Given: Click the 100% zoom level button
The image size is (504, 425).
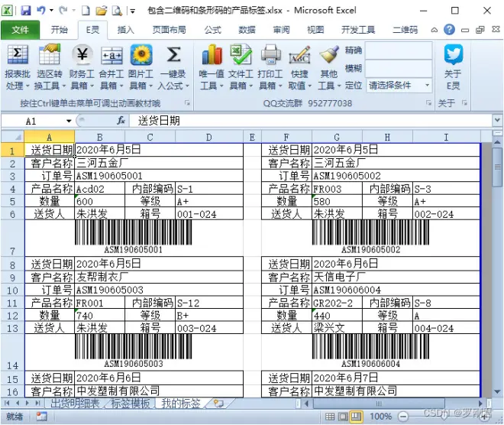Looking at the screenshot, I should pos(381,417).
